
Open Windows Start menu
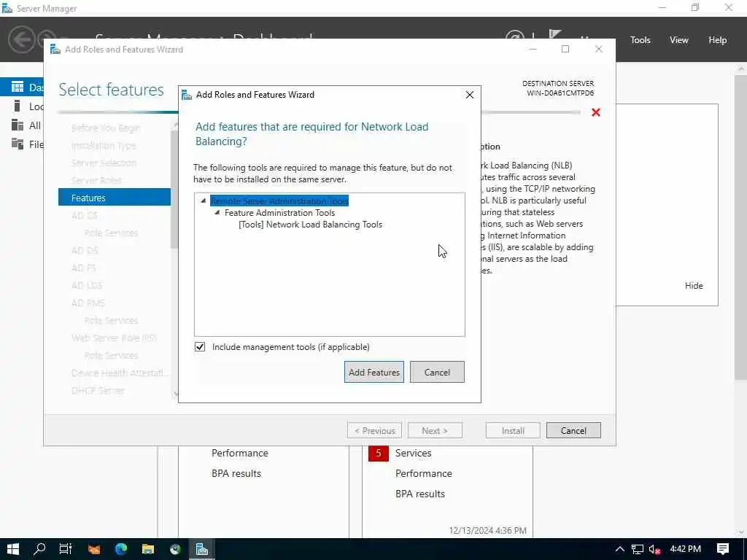(13, 549)
